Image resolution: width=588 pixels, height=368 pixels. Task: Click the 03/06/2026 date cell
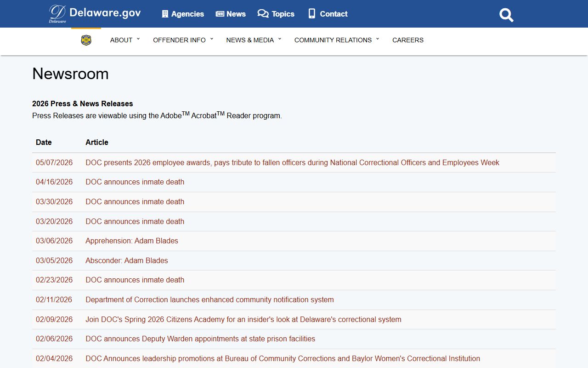click(54, 241)
